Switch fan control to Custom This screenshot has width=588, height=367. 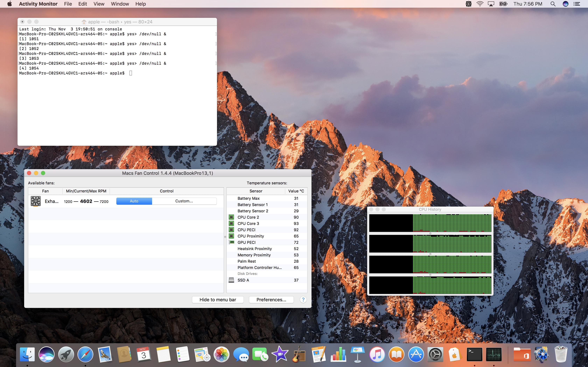[x=184, y=201]
